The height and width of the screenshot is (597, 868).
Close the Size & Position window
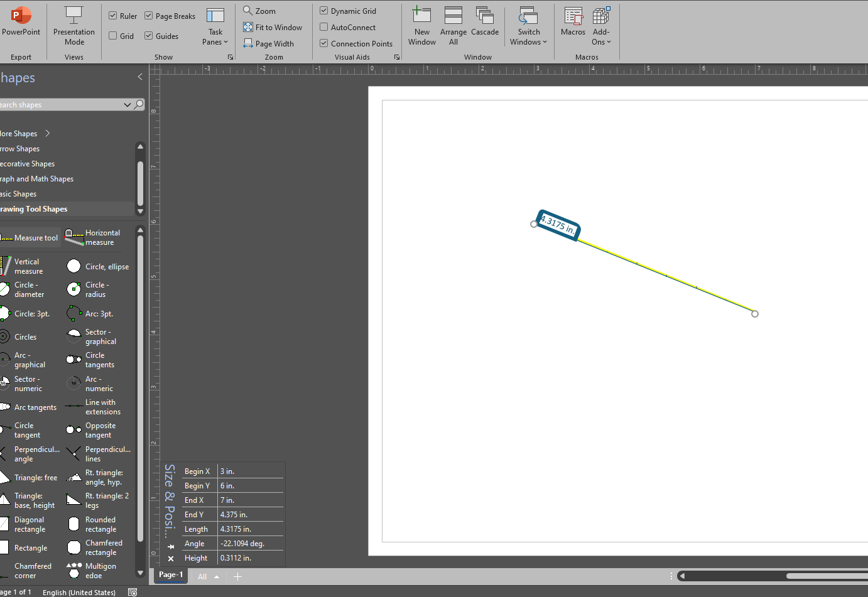point(171,558)
